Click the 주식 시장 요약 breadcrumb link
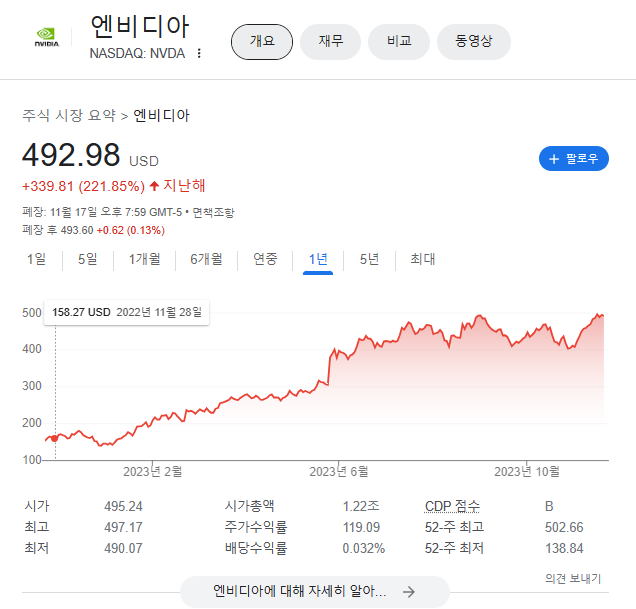The width and height of the screenshot is (636, 609). pos(69,116)
